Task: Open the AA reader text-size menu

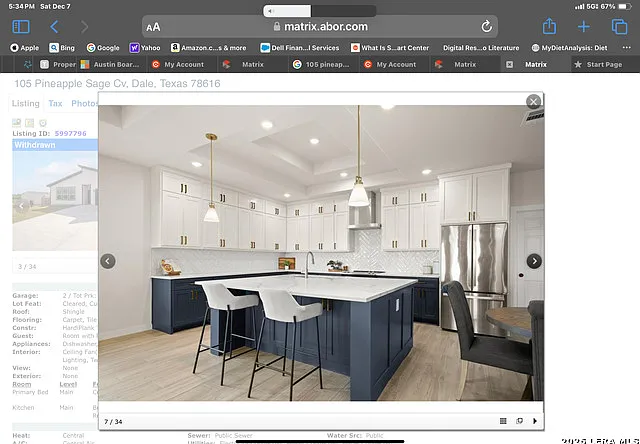Action: [153, 27]
